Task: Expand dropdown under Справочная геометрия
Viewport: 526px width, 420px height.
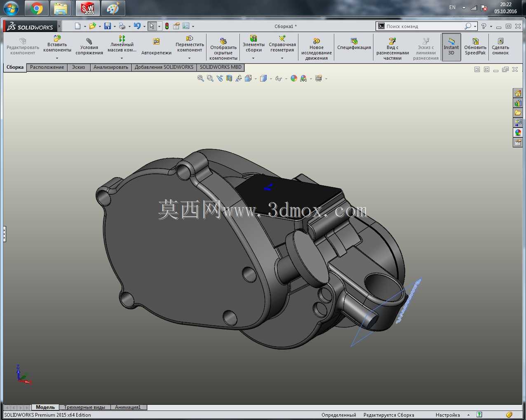Action: [x=282, y=58]
